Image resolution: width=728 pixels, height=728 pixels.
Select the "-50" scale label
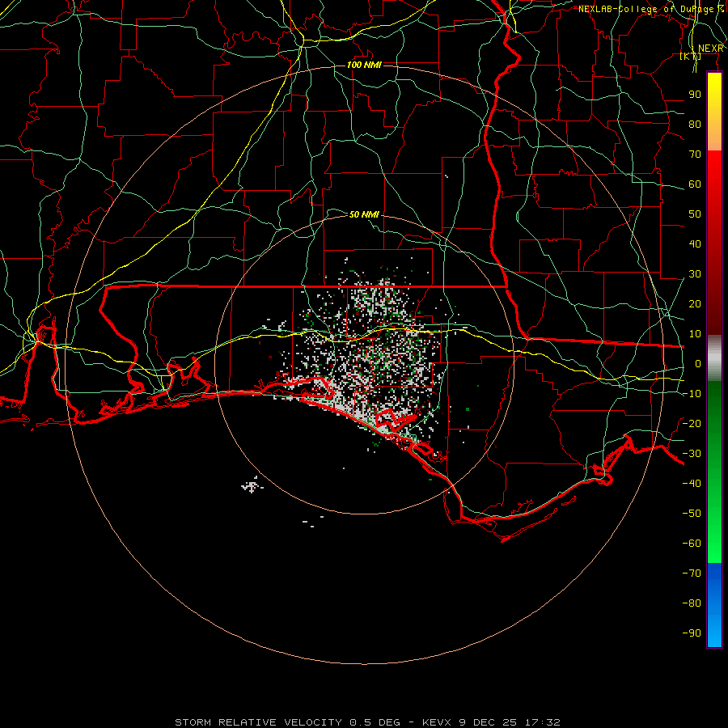[x=692, y=514]
